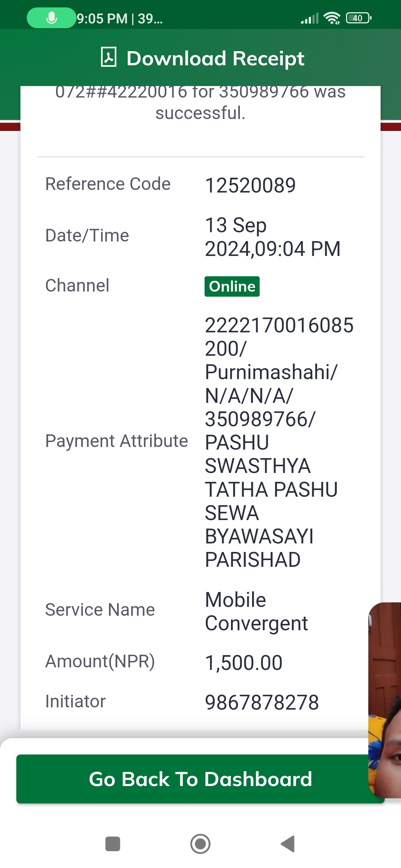Screen dimensions: 401x868
Task: Tap the Android home circle button
Action: [200, 844]
